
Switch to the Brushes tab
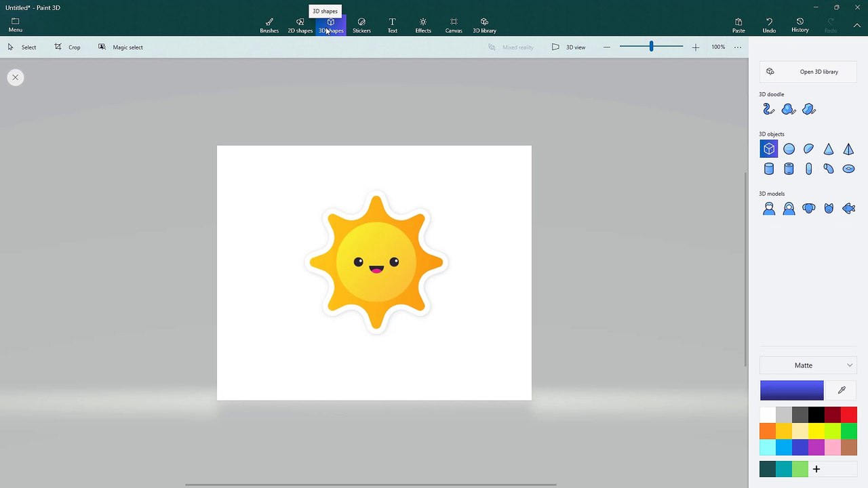coord(269,25)
